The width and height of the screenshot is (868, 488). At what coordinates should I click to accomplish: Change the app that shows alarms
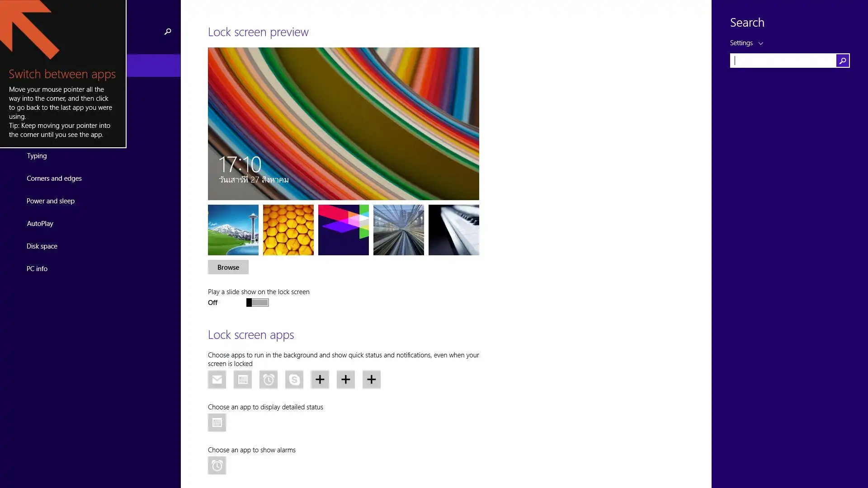tap(217, 465)
